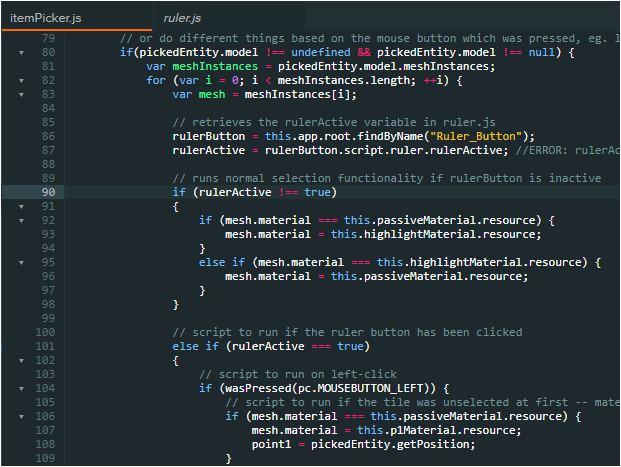Click gutter line number 101
621x467 pixels.
45,346
